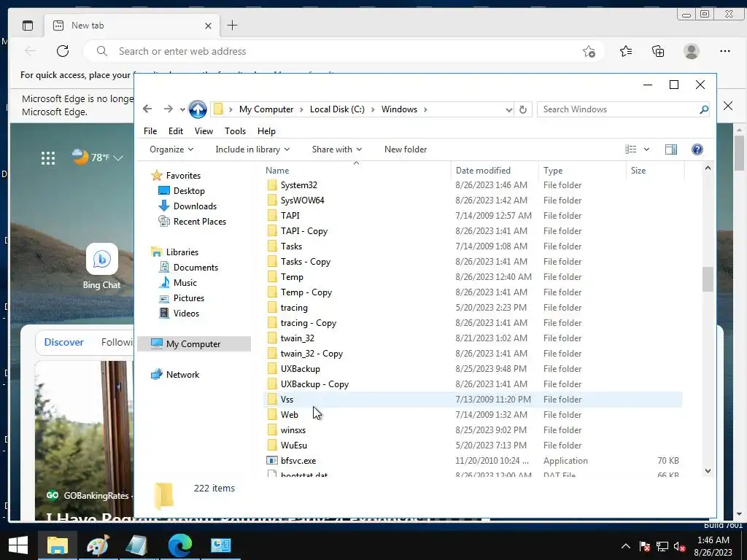Open the Documents library

click(196, 268)
